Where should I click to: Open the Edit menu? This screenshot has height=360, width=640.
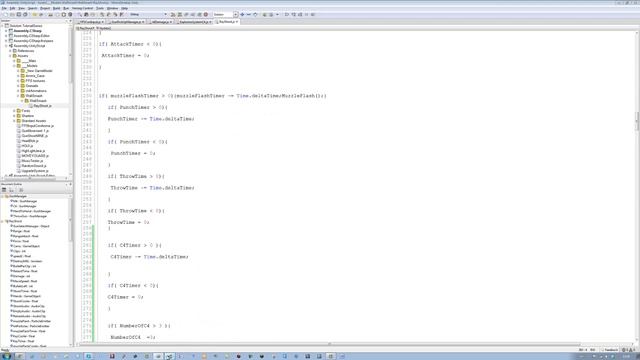click(13, 8)
